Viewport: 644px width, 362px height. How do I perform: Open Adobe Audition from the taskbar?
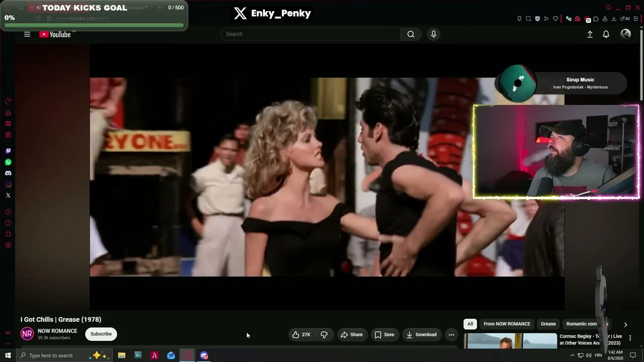[138, 355]
